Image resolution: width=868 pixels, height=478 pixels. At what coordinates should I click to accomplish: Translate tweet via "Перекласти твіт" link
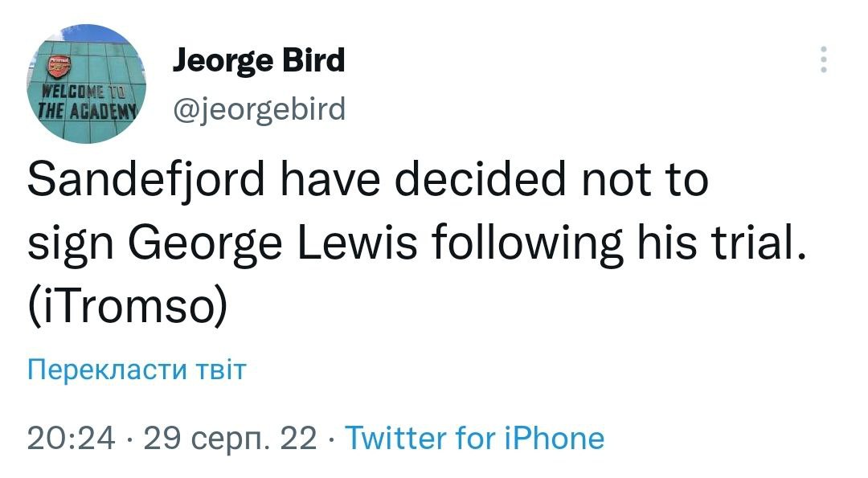point(137,370)
